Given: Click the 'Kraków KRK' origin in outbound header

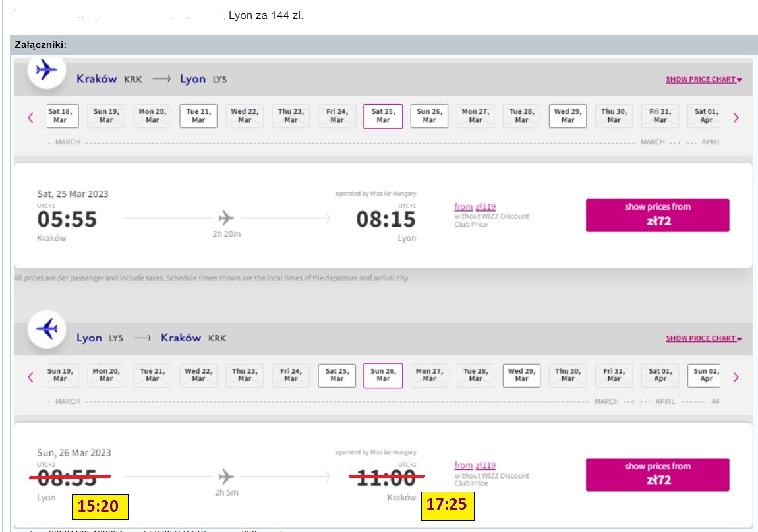Looking at the screenshot, I should (109, 79).
